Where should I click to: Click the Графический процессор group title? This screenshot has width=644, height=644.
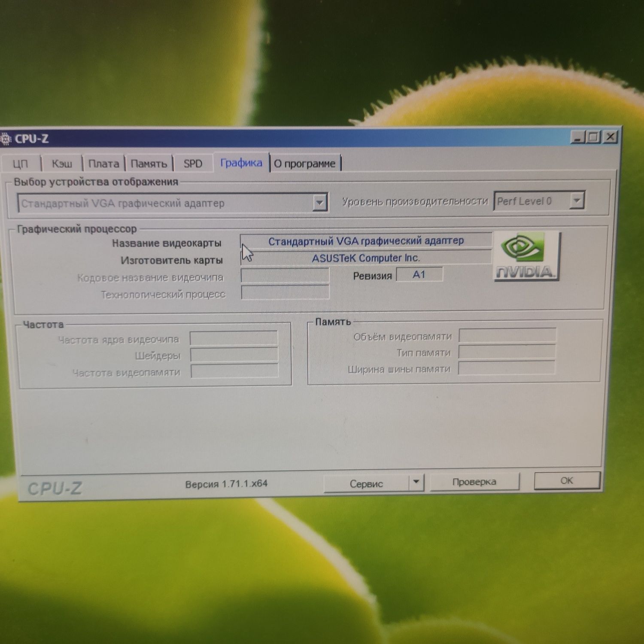(x=77, y=229)
